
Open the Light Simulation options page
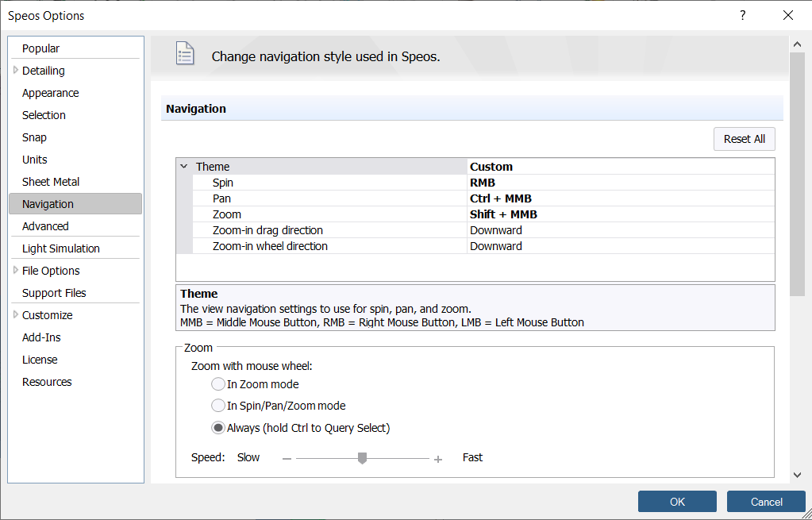click(60, 248)
